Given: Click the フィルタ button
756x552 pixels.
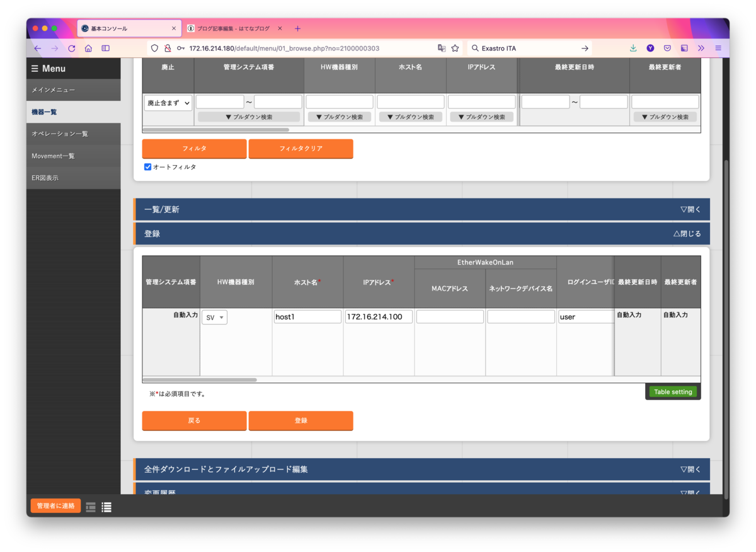Looking at the screenshot, I should tap(194, 149).
